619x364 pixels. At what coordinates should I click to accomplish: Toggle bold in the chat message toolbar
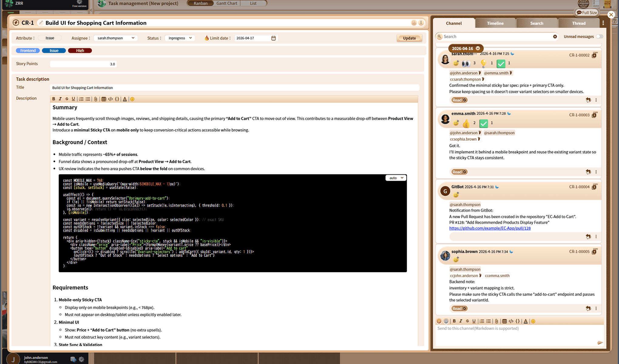tap(454, 321)
